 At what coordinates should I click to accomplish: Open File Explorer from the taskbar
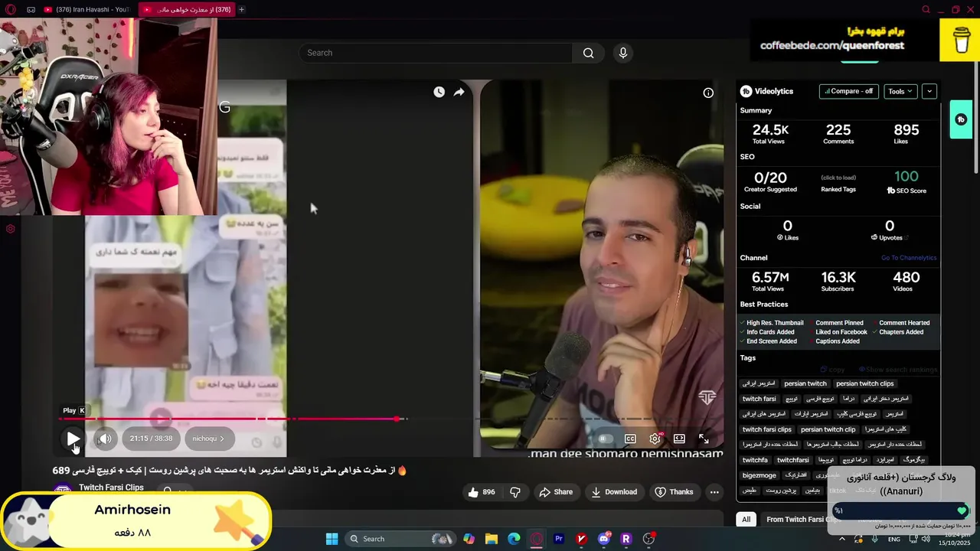click(x=492, y=539)
